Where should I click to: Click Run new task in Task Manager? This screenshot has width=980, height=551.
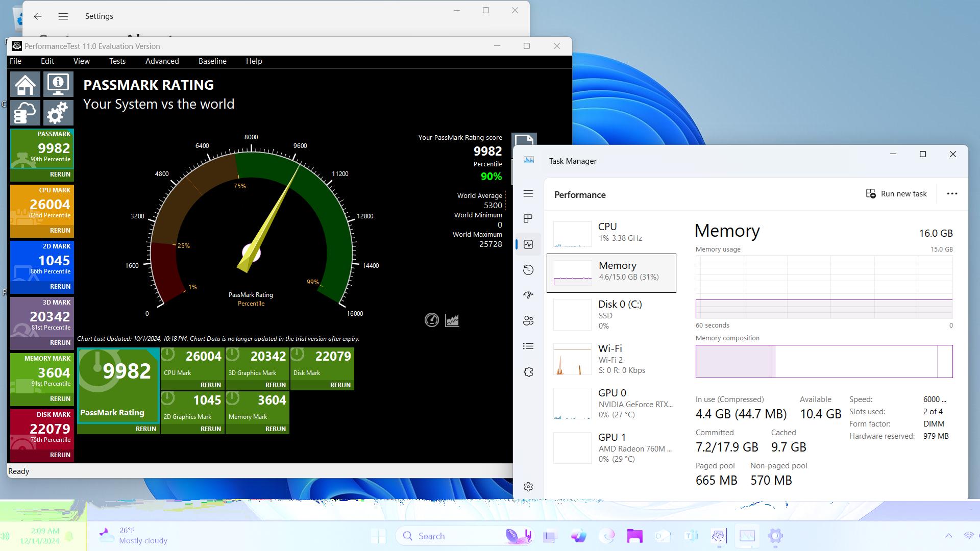897,194
